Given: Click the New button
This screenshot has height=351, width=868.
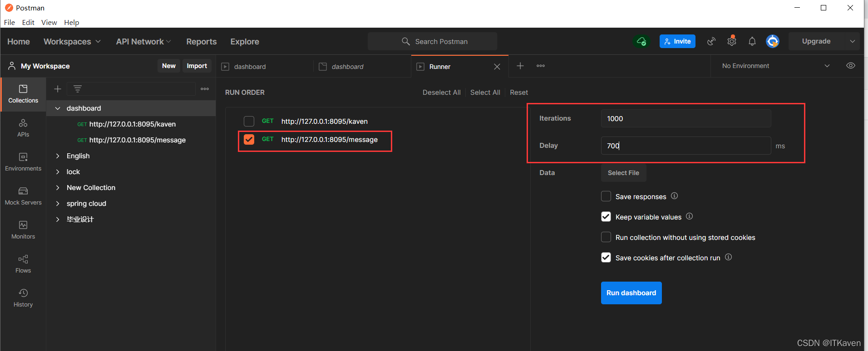Looking at the screenshot, I should coord(169,66).
